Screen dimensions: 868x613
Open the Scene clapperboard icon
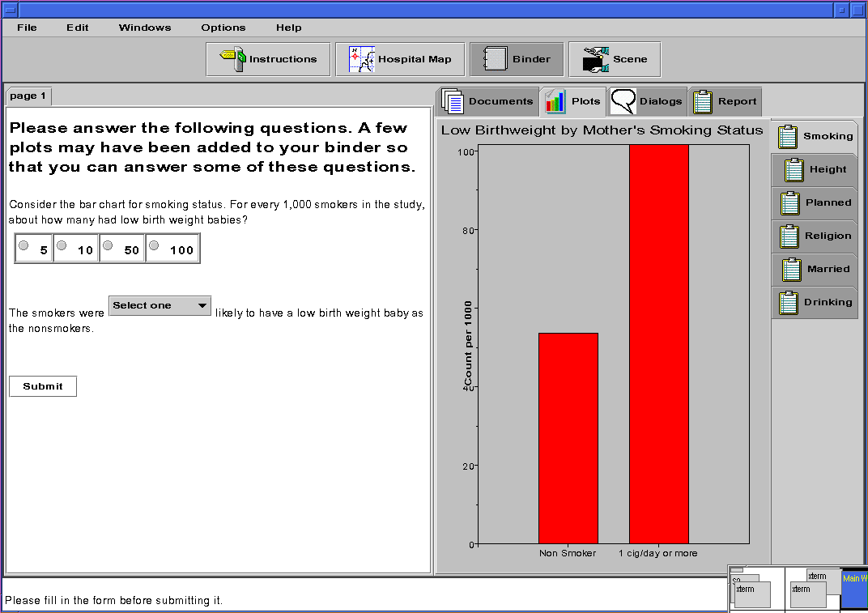pos(596,59)
